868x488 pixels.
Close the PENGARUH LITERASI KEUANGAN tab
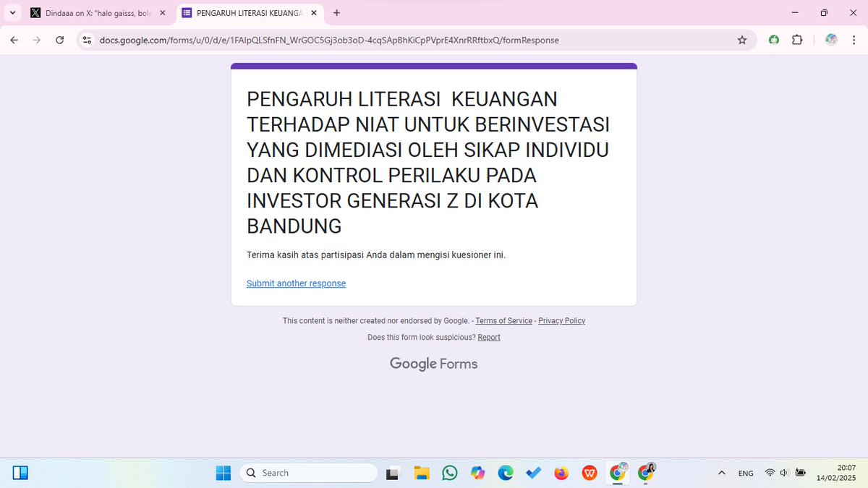[313, 13]
